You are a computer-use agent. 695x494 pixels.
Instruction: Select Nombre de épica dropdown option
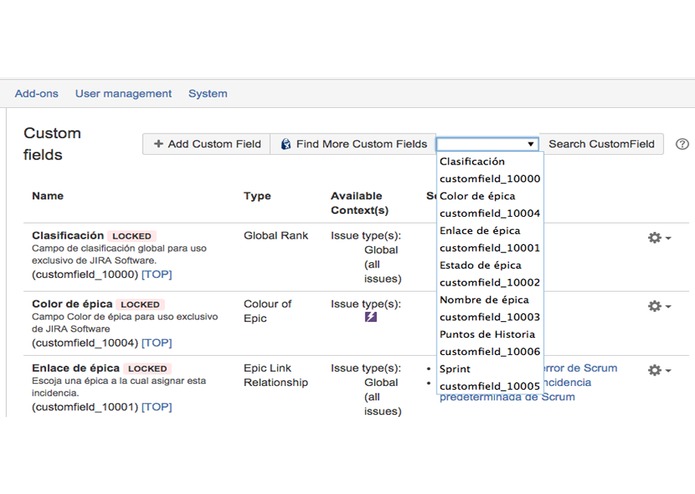[x=490, y=300]
